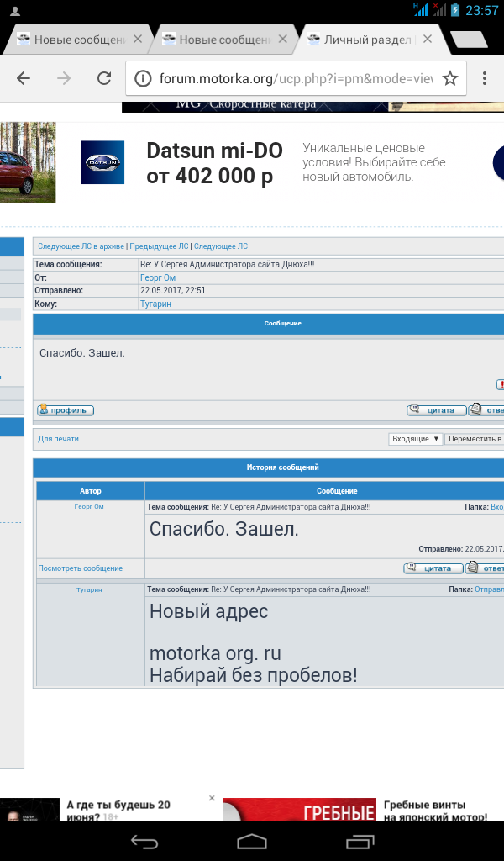Expand the 'Входящие' folder dropdown
Viewport: 504px width, 861px height.
click(x=416, y=439)
